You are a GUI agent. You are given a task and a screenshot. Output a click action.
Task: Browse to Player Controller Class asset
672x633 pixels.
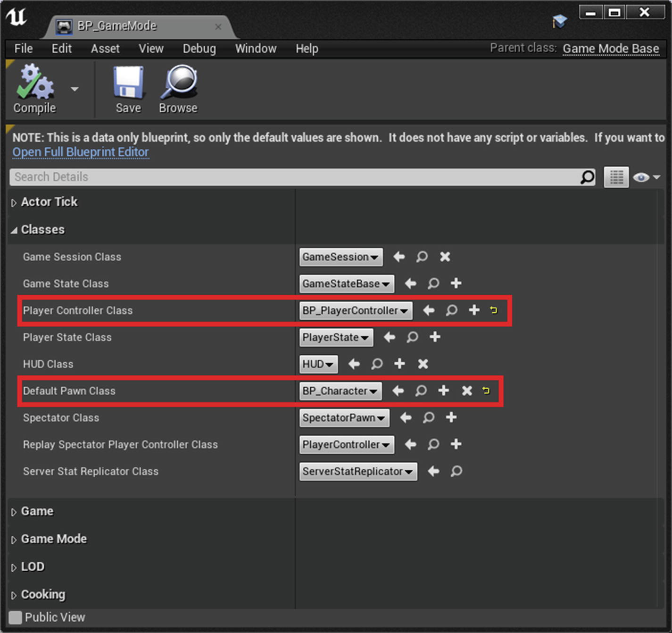click(x=451, y=310)
